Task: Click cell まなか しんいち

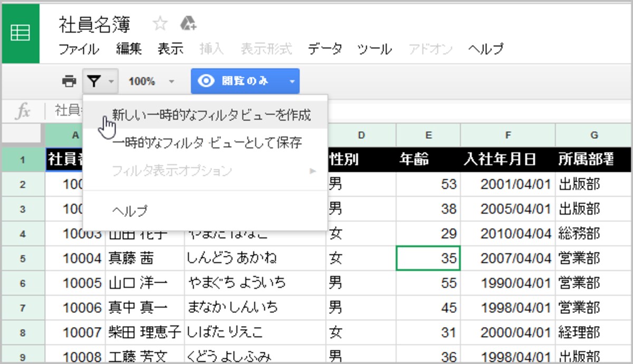Action: tap(255, 308)
